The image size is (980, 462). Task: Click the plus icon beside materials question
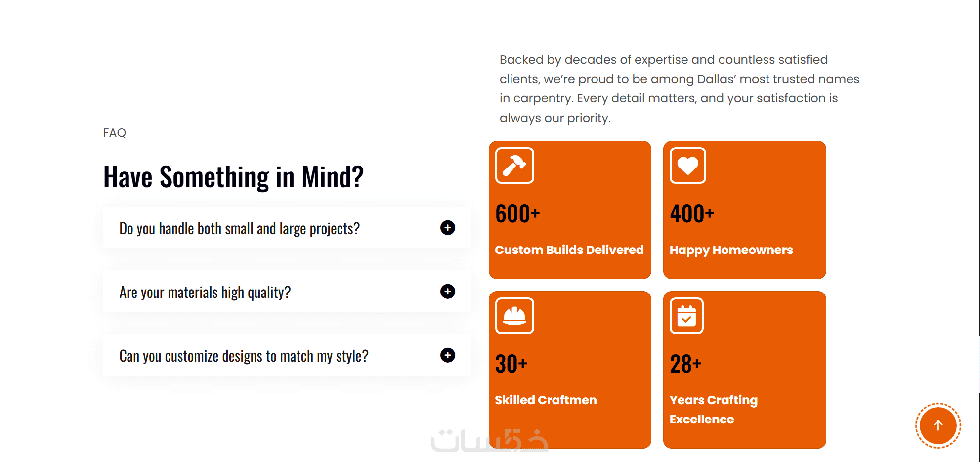(447, 292)
